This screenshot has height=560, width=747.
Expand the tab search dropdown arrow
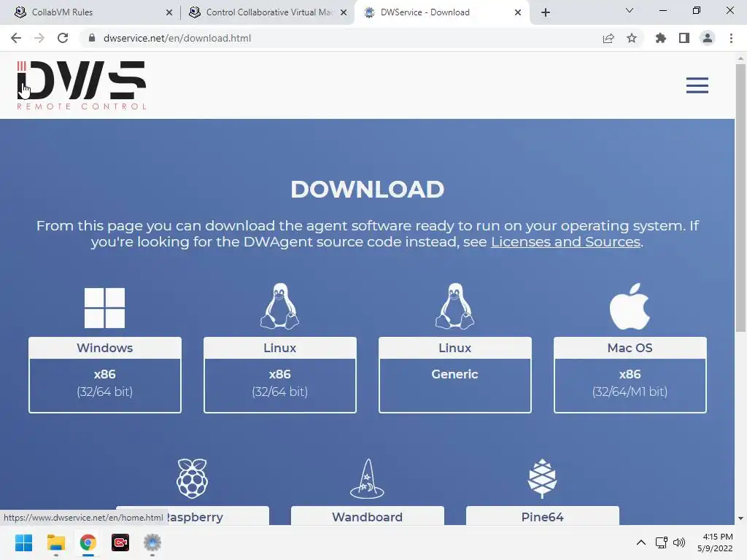coord(630,10)
